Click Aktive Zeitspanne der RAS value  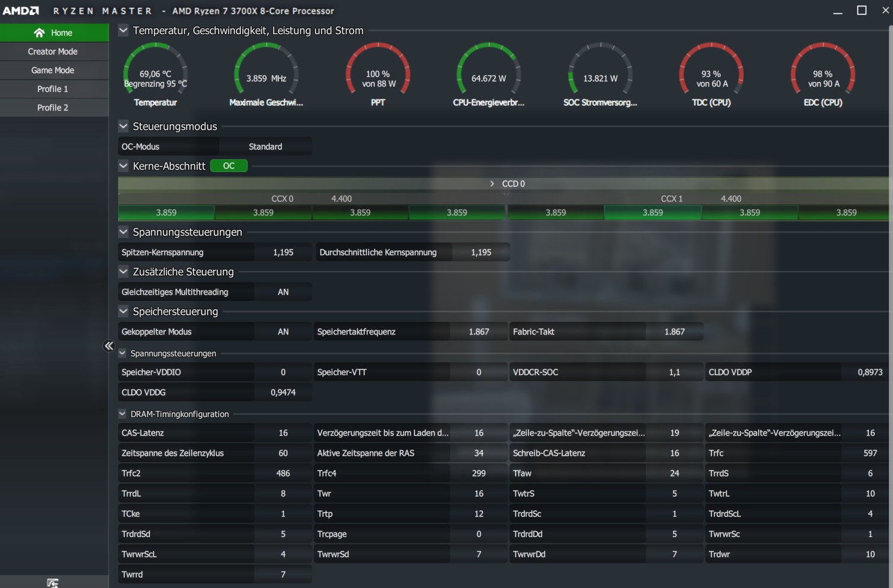(x=479, y=453)
